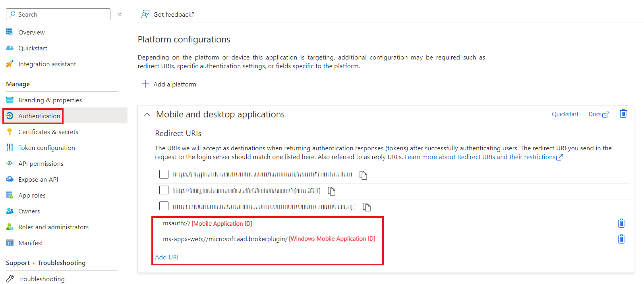Copy the first redirect URI

363,175
